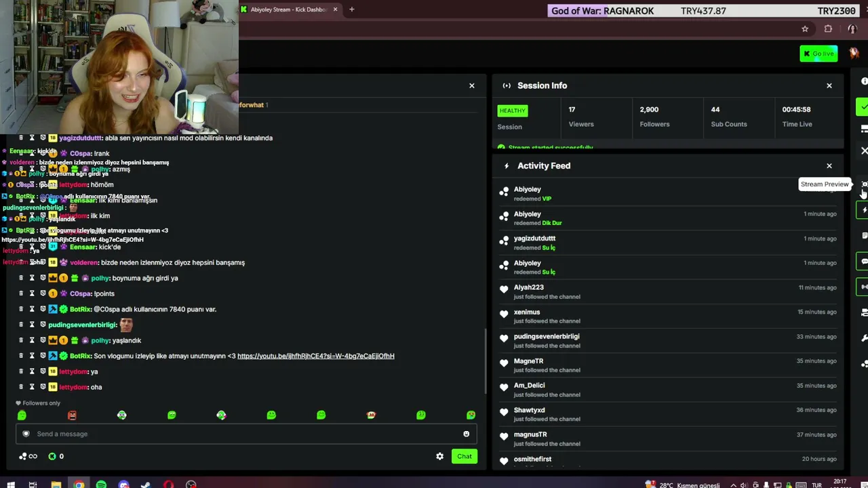Open magnusTR follow activity entry

point(668,439)
